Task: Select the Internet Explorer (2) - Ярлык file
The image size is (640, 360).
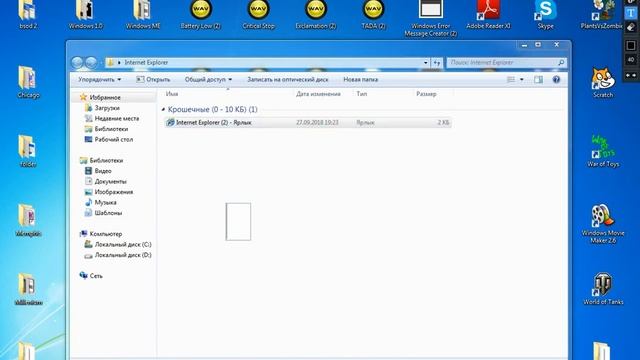Action: pos(308,122)
